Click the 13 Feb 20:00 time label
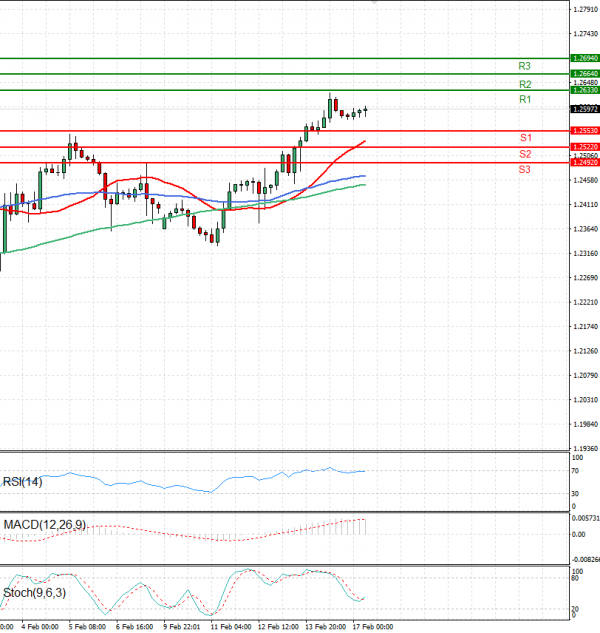The width and height of the screenshot is (600, 633). coord(325,627)
